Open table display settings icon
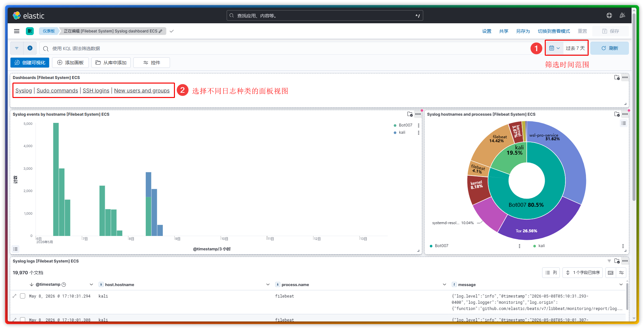The height and width of the screenshot is (329, 644). 621,273
